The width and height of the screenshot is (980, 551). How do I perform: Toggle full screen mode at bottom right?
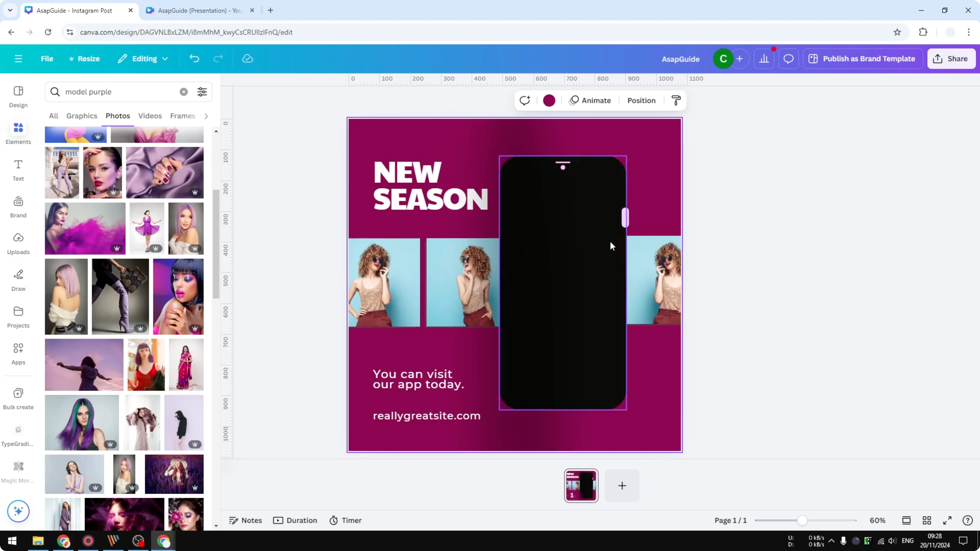click(x=948, y=520)
